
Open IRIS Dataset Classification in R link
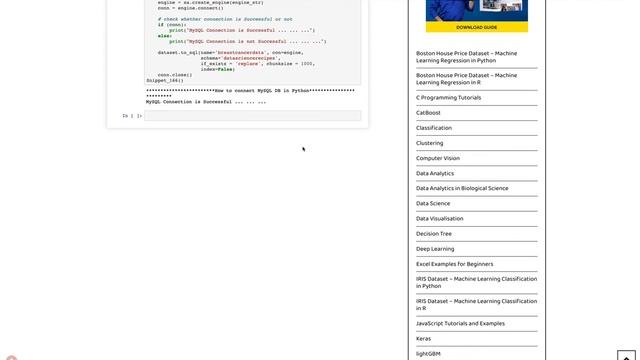476,304
